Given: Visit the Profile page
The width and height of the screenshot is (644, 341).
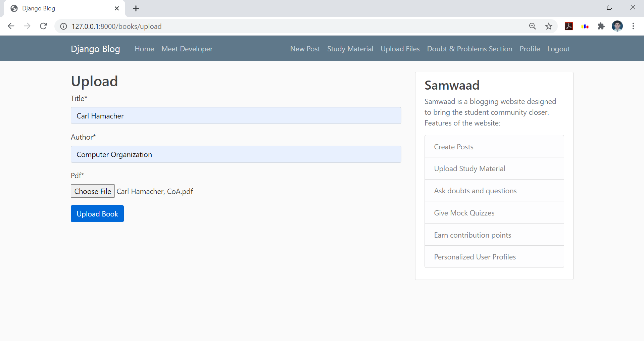Looking at the screenshot, I should click(x=530, y=49).
